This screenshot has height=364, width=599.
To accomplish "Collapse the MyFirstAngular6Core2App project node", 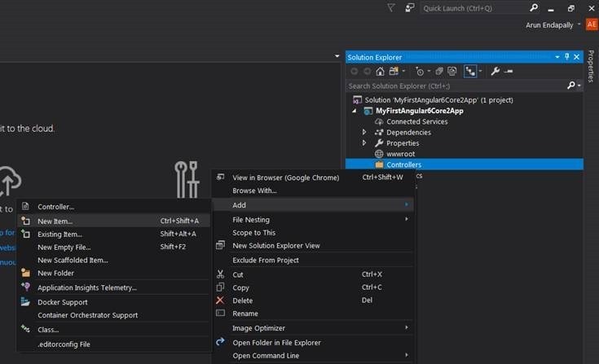I will tap(355, 111).
